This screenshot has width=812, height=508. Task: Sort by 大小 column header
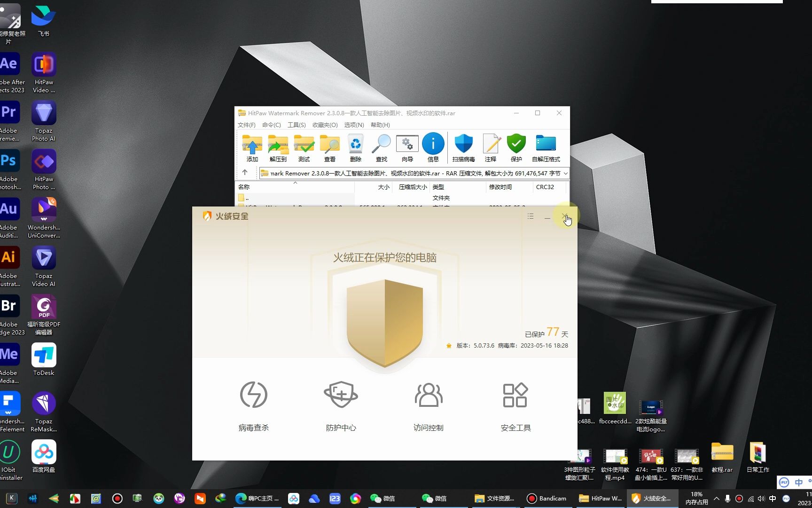[x=374, y=187]
